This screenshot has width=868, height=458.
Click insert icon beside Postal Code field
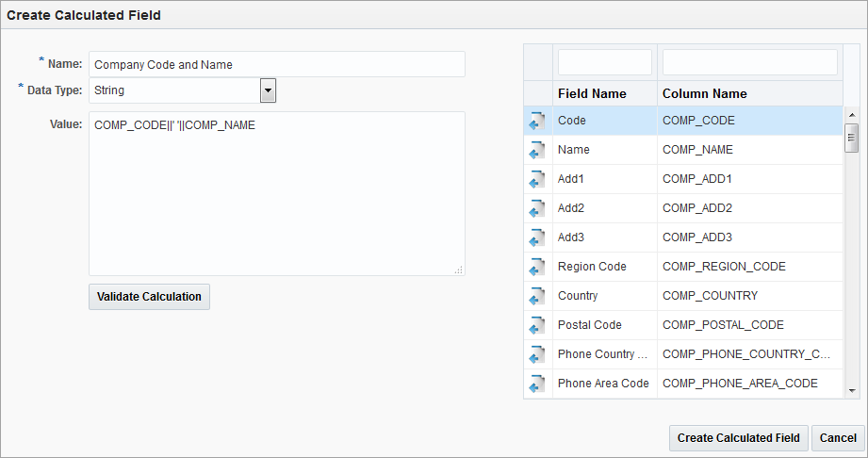pos(537,326)
